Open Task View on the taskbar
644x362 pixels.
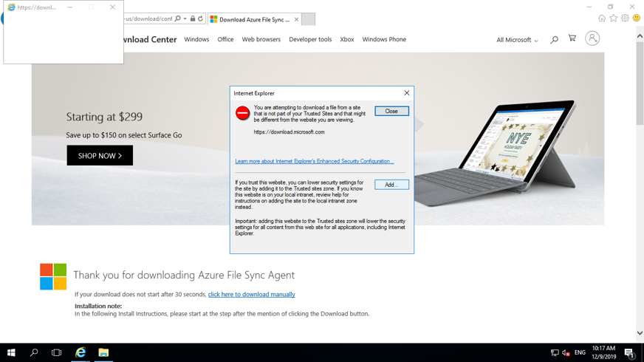(x=57, y=352)
